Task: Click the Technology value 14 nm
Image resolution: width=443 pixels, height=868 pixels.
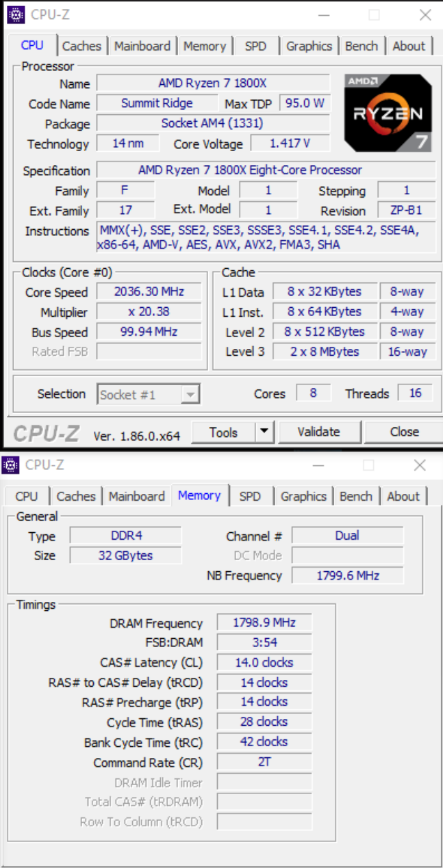Action: (x=128, y=143)
